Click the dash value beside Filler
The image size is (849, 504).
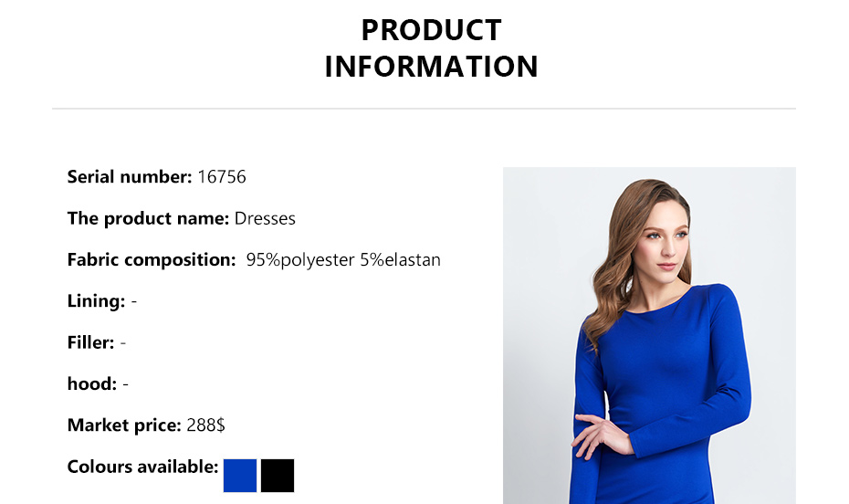(x=123, y=343)
